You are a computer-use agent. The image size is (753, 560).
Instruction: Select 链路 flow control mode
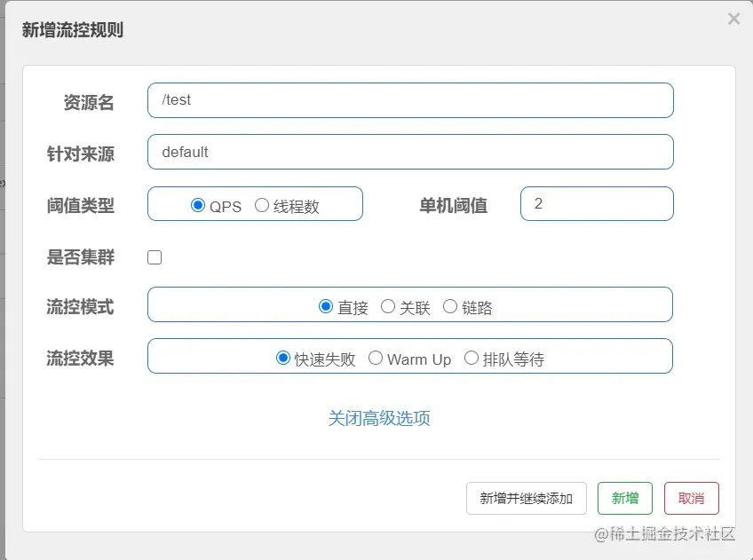450,306
